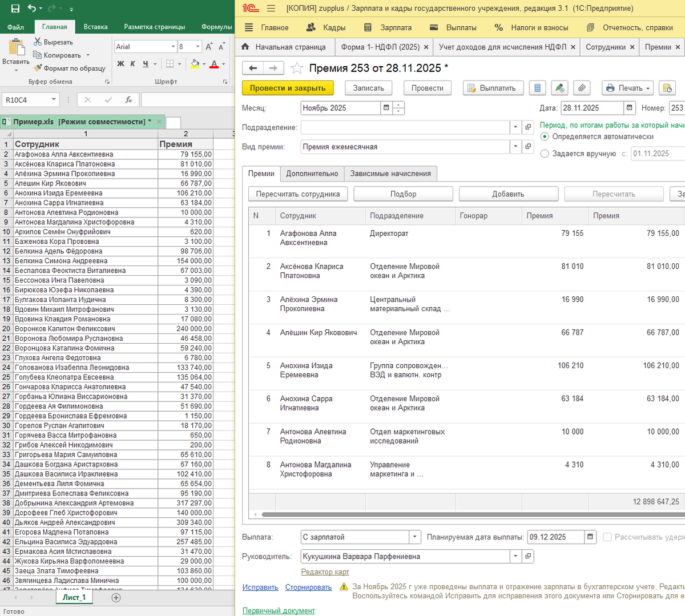Click the Пересчитать сотрудника button
The width and height of the screenshot is (685, 616).
[x=298, y=194]
